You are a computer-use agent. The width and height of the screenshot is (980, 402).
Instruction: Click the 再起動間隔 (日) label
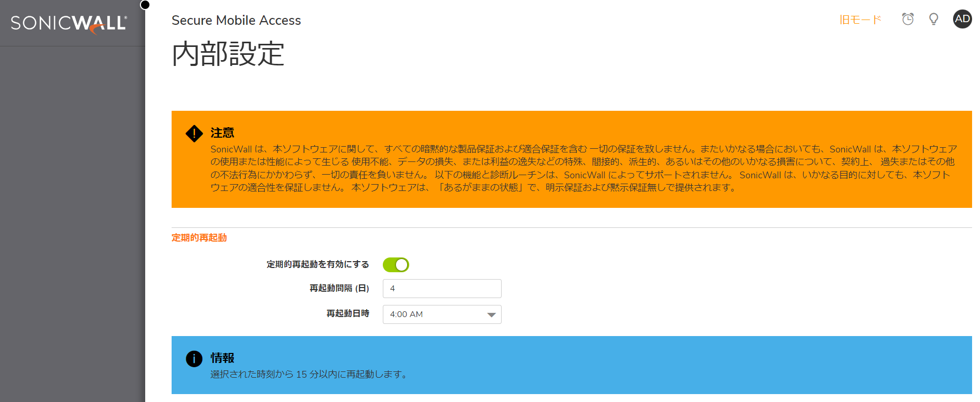click(x=339, y=288)
